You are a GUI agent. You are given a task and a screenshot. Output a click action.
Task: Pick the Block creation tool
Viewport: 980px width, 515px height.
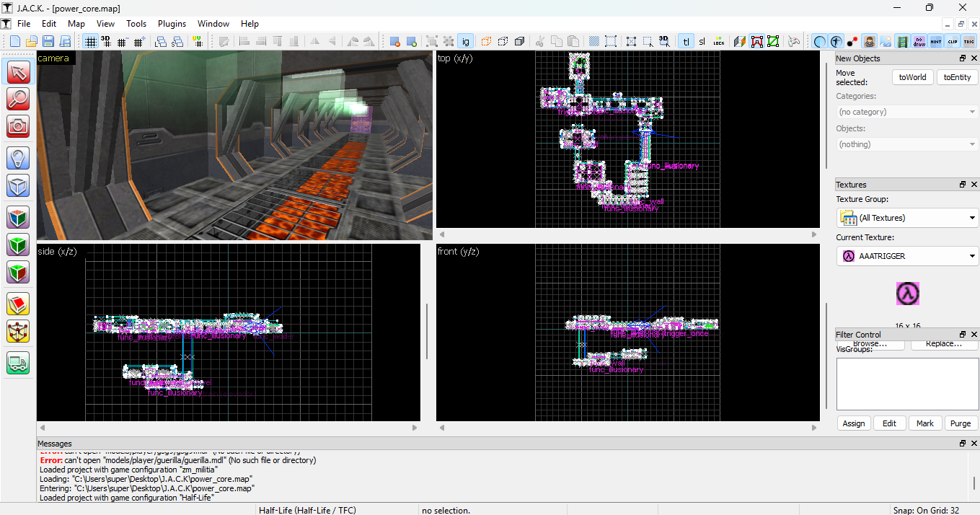[x=18, y=185]
